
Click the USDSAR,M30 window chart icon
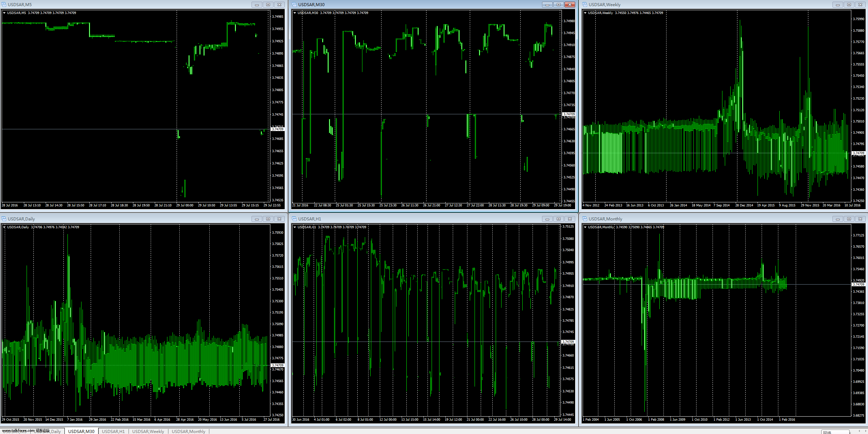click(x=294, y=4)
